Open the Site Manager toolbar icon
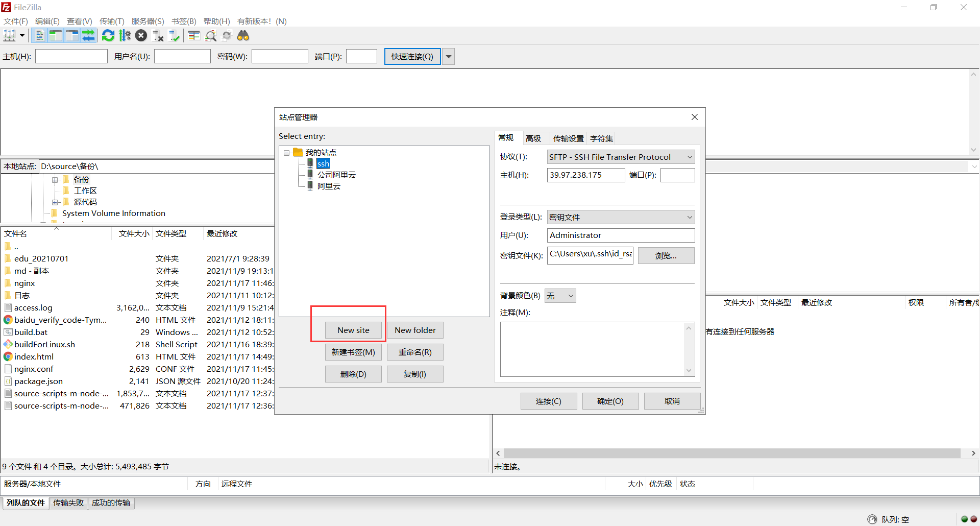The width and height of the screenshot is (980, 526). (10, 36)
